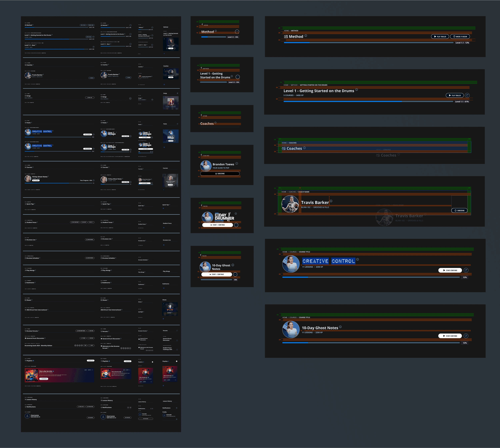The height and width of the screenshot is (448, 500).
Task: Click the Where To Begin button
Action: click(460, 37)
